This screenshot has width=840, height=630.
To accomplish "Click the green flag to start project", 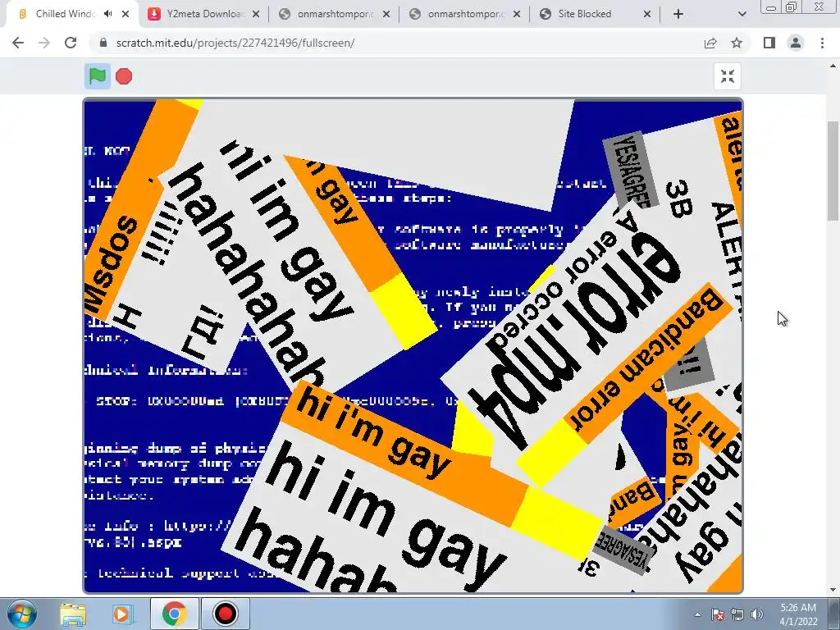I will coord(98,76).
